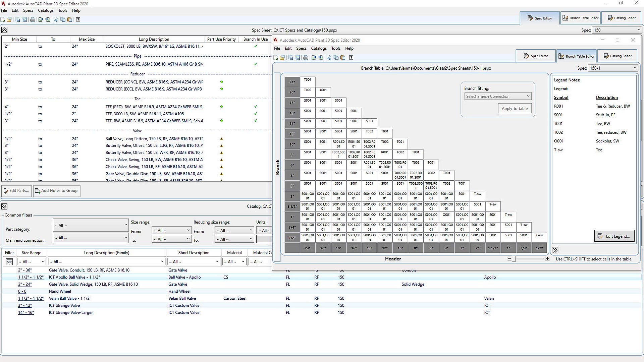Click Create new spec icon in main window toolbar
The height and width of the screenshot is (362, 644).
point(3,19)
